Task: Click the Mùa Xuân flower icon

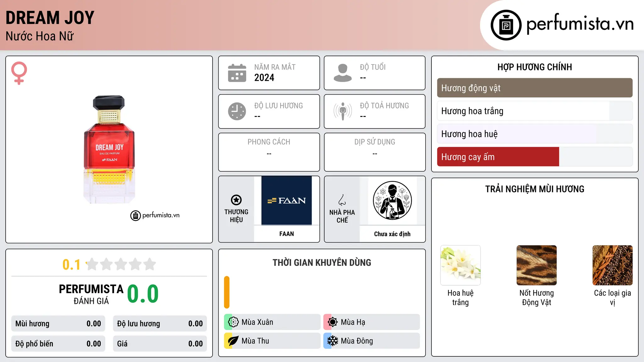Action: 233,322
